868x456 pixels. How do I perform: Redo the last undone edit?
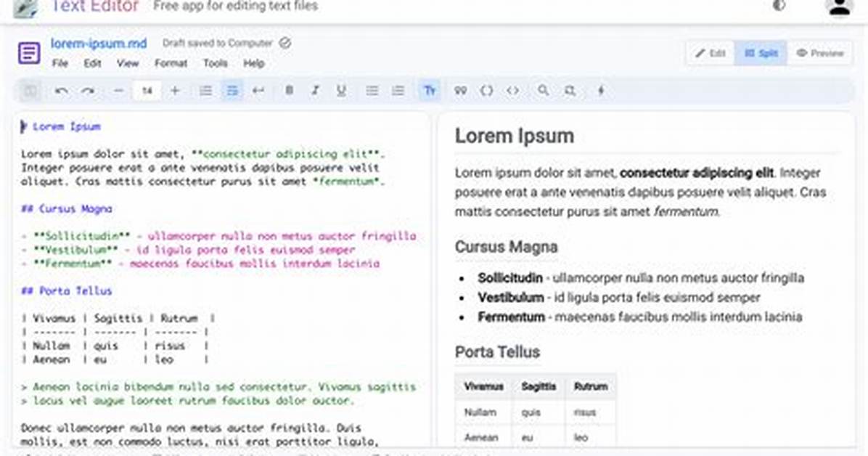pyautogui.click(x=88, y=91)
